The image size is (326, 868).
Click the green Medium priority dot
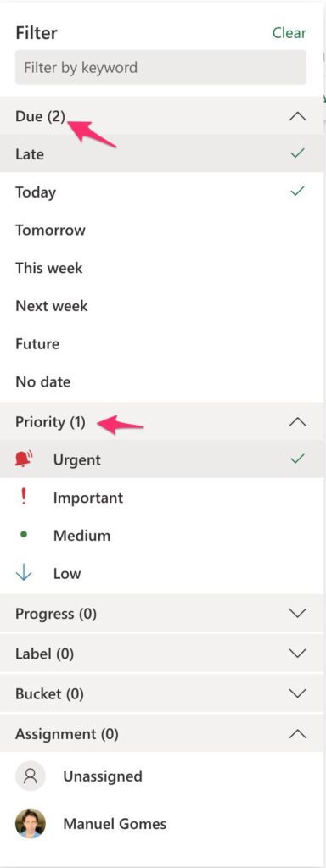click(x=23, y=535)
